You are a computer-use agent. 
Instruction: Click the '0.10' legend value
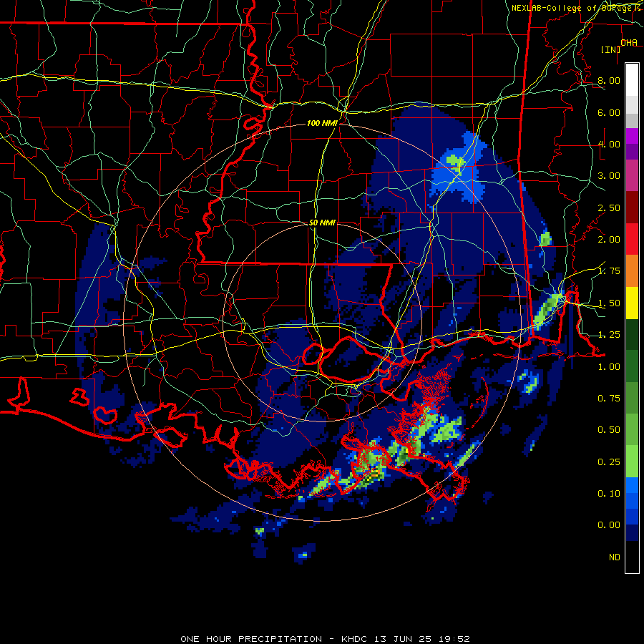coord(609,494)
